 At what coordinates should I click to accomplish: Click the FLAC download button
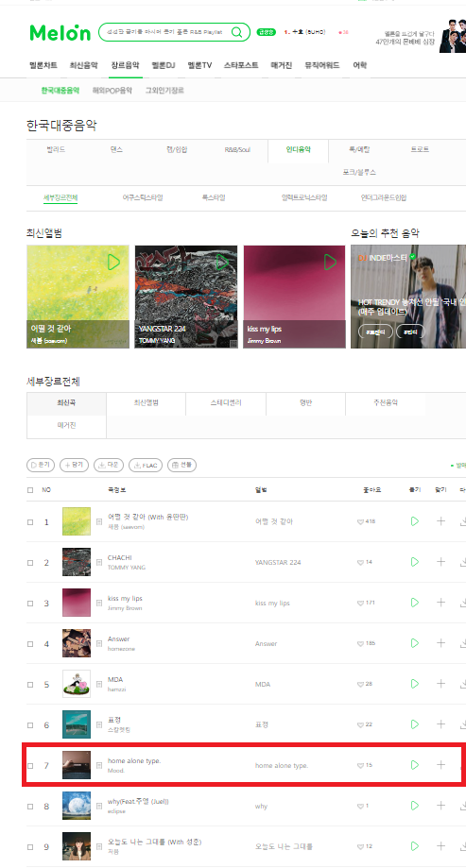point(146,465)
